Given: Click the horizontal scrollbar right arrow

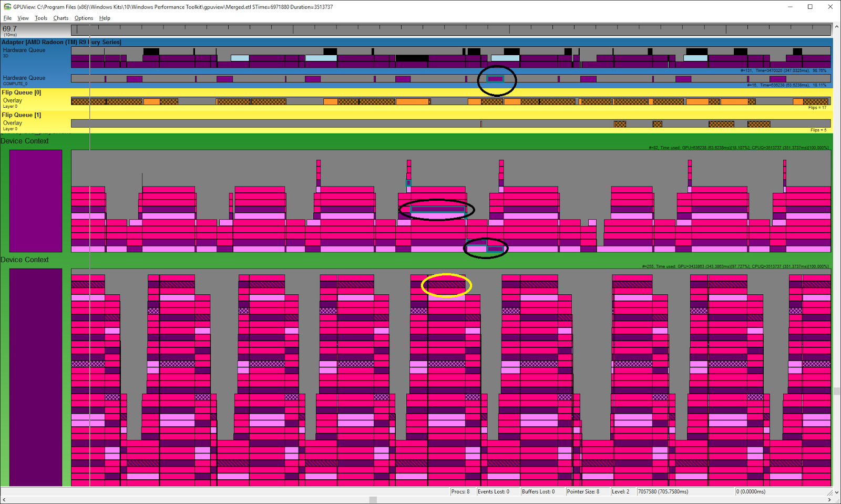Looking at the screenshot, I should (x=829, y=500).
